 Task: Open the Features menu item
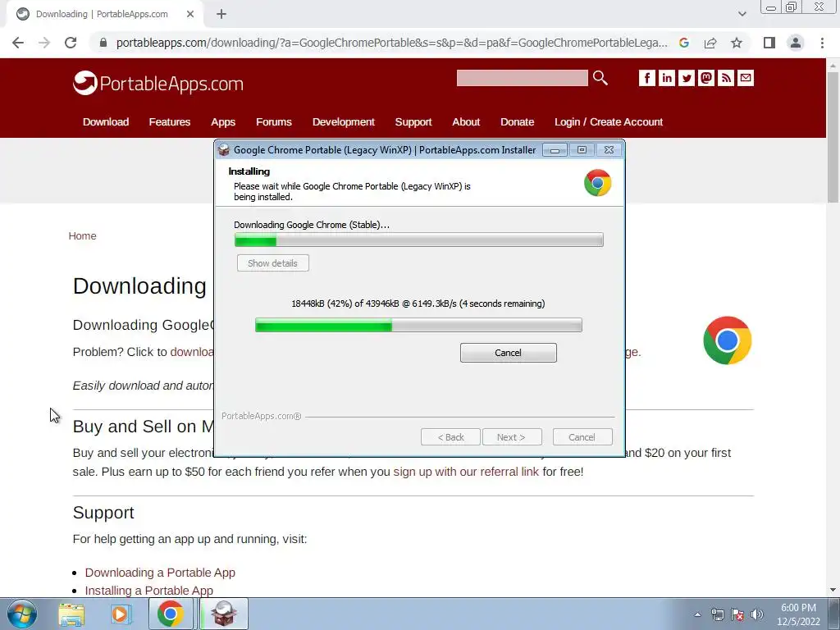click(x=169, y=122)
